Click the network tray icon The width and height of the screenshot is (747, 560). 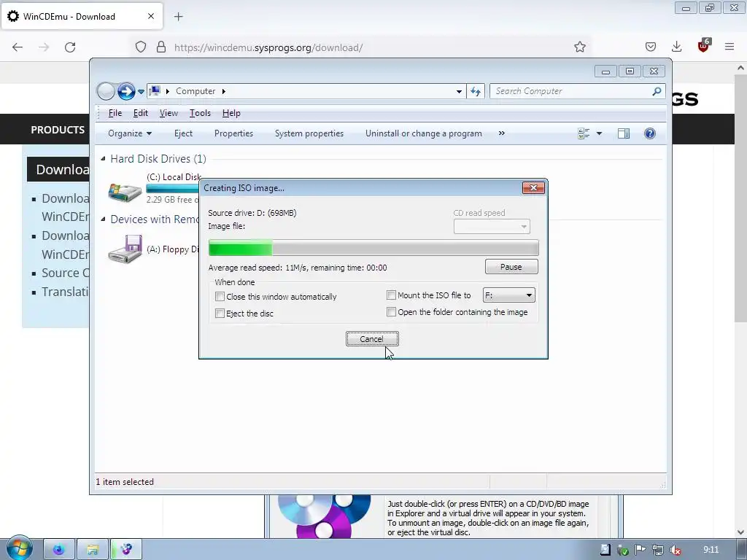click(657, 550)
